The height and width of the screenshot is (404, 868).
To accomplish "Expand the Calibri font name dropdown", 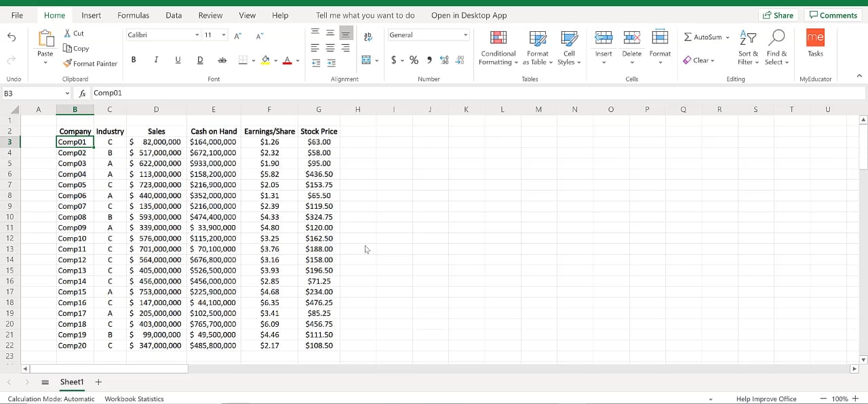I will (197, 35).
